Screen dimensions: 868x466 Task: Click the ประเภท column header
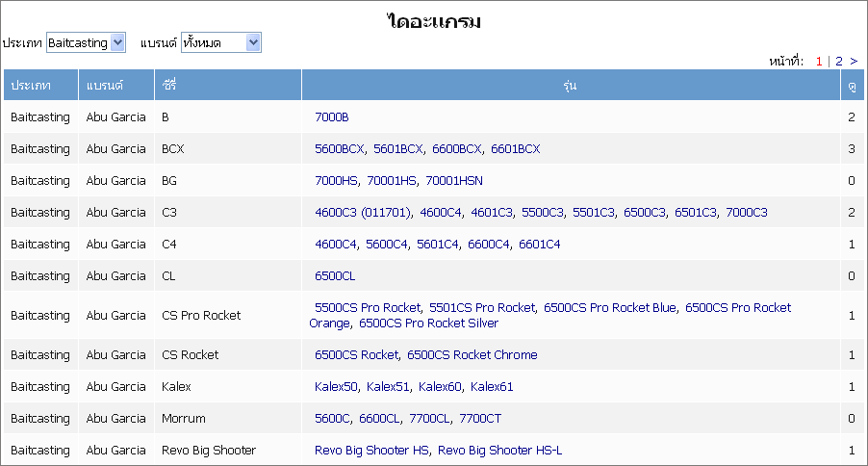(x=41, y=85)
